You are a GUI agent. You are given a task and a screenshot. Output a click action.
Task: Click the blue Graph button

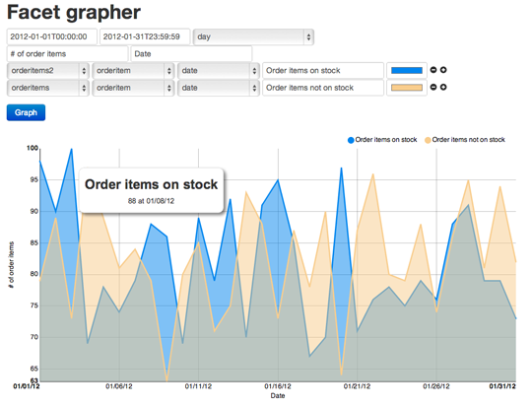[26, 112]
